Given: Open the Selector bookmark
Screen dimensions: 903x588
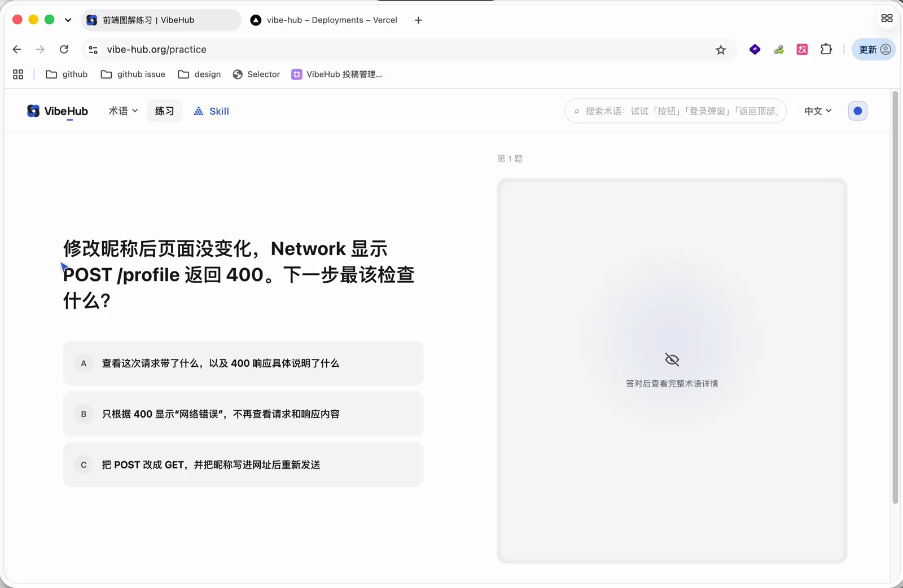Looking at the screenshot, I should click(256, 74).
